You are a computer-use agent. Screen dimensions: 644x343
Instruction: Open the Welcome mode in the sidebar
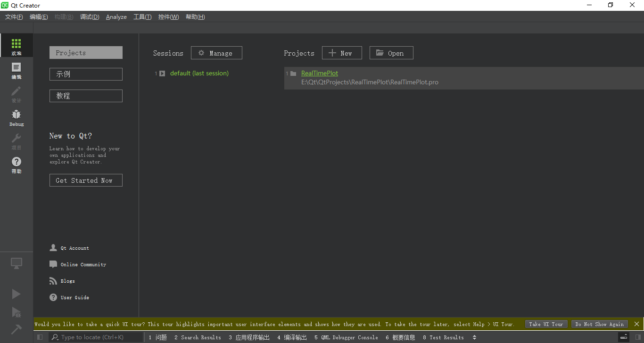pos(17,46)
